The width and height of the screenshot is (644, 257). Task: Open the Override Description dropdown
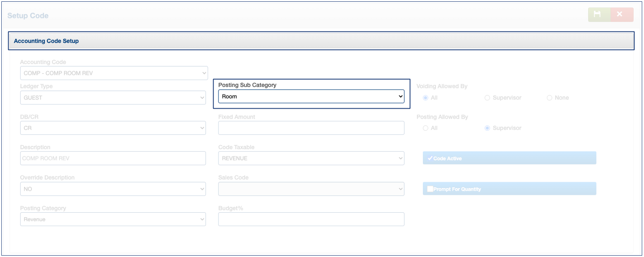point(113,189)
